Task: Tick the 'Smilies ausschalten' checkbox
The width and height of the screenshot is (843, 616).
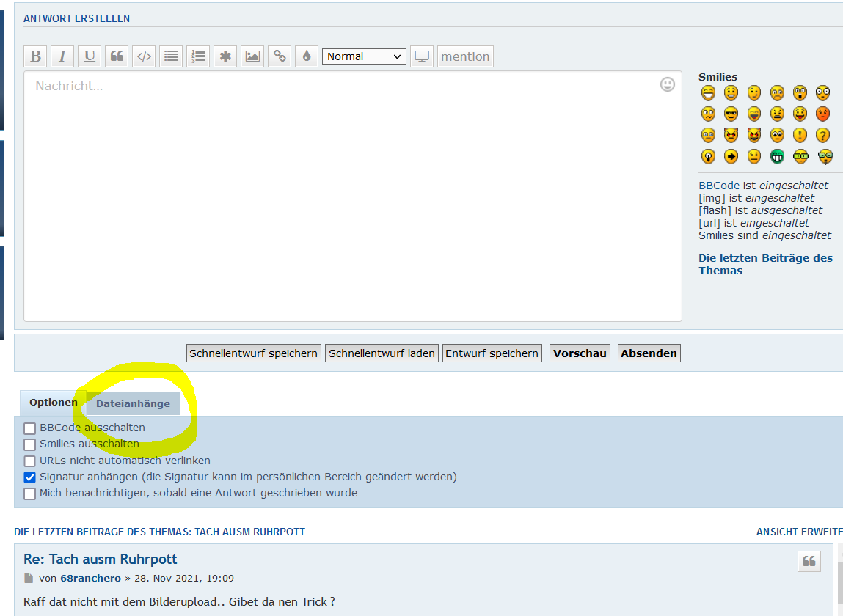Action: [30, 444]
